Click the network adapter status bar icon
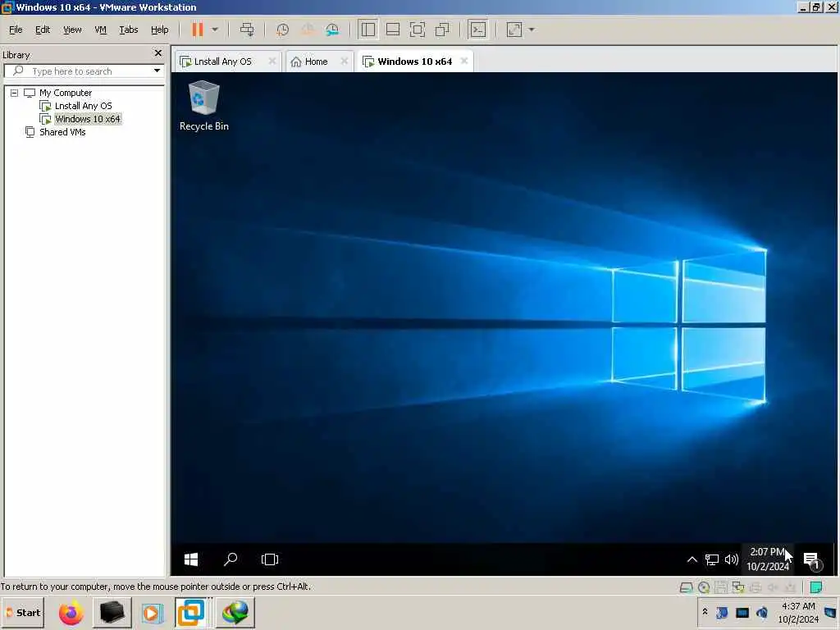This screenshot has height=630, width=840. click(x=738, y=587)
